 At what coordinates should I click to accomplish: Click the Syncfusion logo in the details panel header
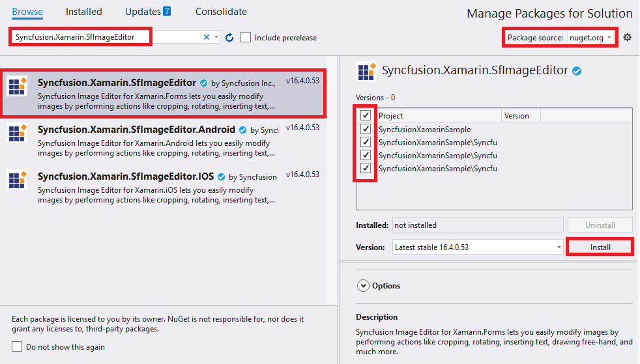[x=366, y=72]
